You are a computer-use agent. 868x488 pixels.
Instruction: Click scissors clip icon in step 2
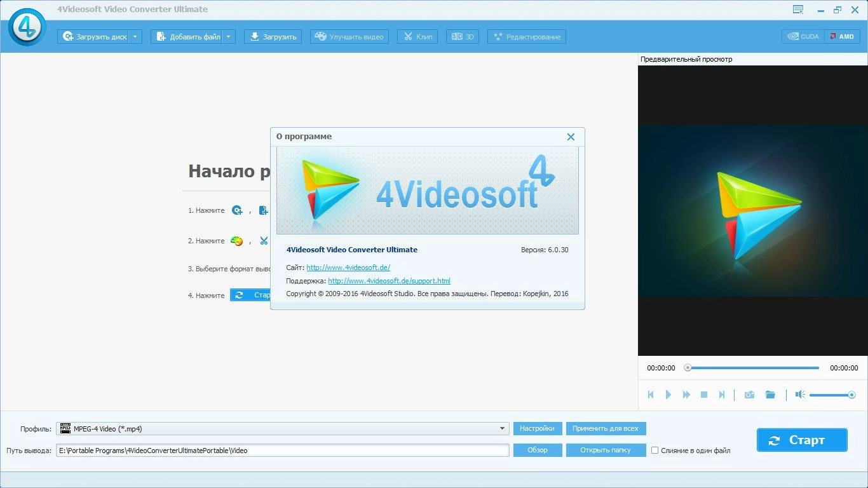(264, 241)
